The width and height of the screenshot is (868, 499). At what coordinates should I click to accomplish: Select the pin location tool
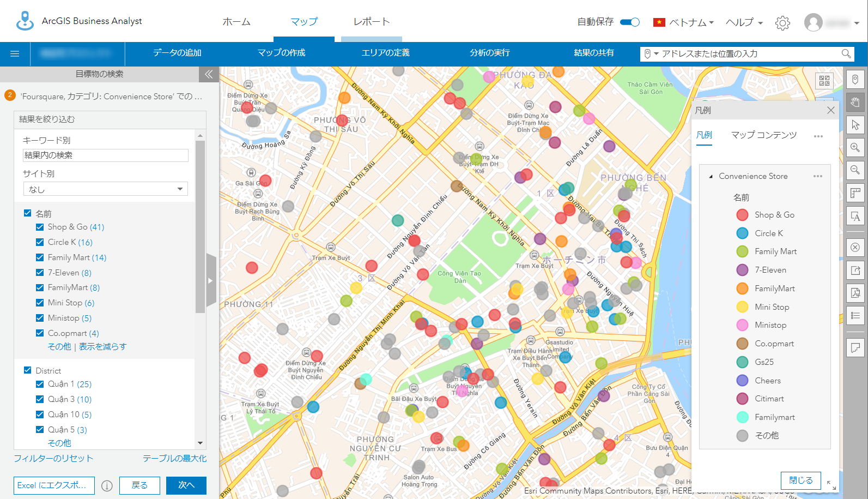click(x=855, y=80)
